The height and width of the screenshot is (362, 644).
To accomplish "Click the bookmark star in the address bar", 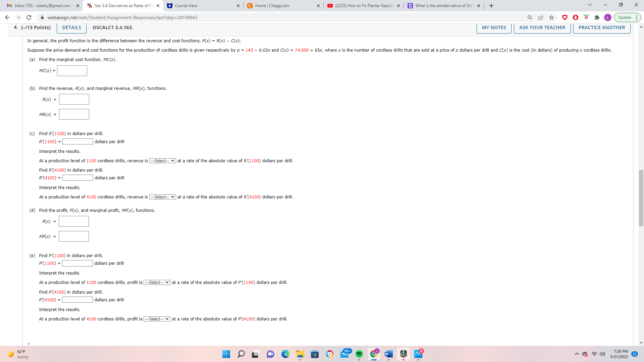I will [x=551, y=17].
